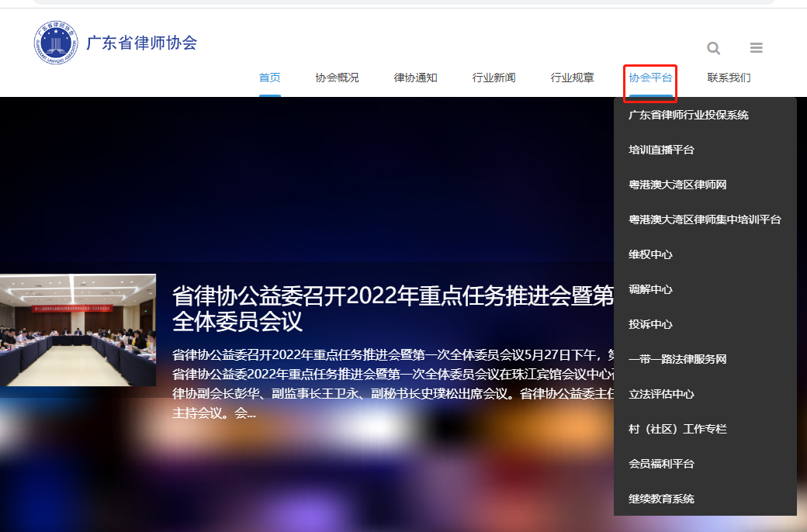Click the article summary paragraph text
Viewport: 807px width, 532px height.
tap(393, 384)
